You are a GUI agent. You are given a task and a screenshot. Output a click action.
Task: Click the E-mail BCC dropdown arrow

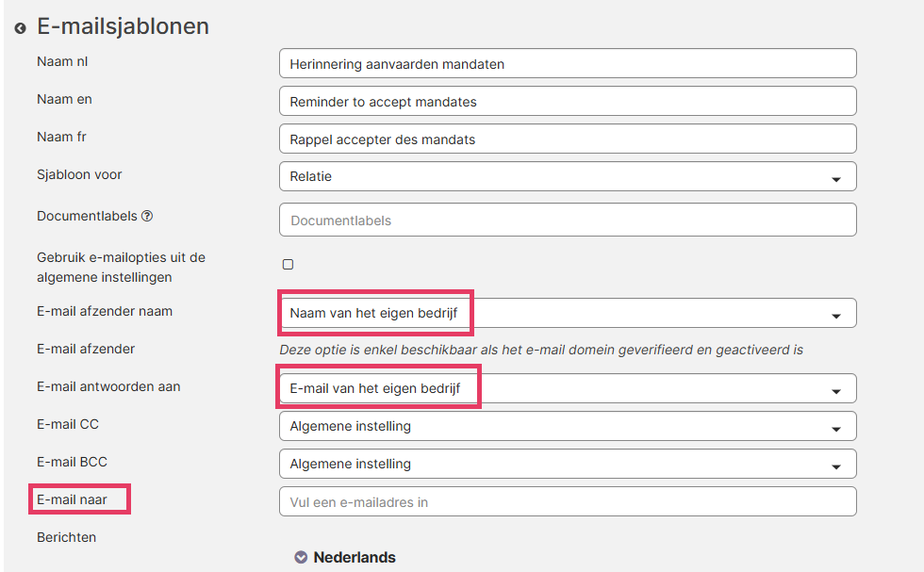(835, 466)
